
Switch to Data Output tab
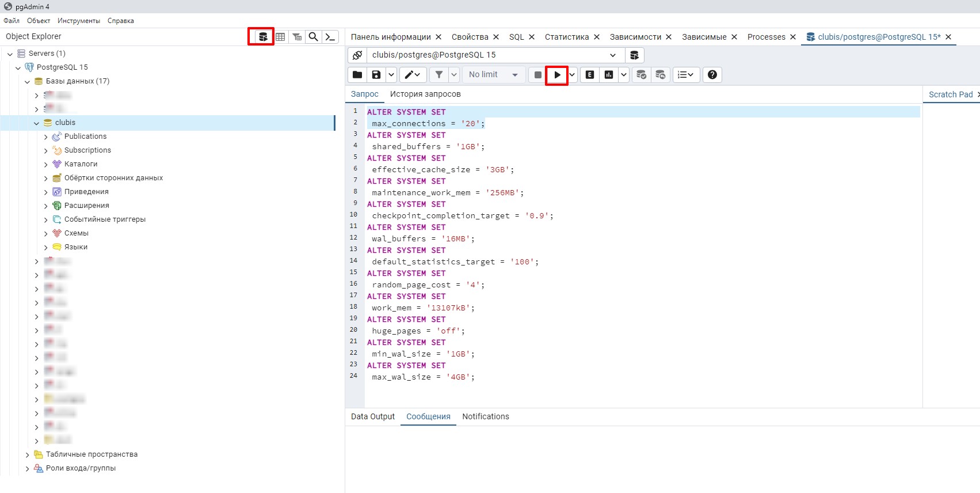pyautogui.click(x=373, y=416)
